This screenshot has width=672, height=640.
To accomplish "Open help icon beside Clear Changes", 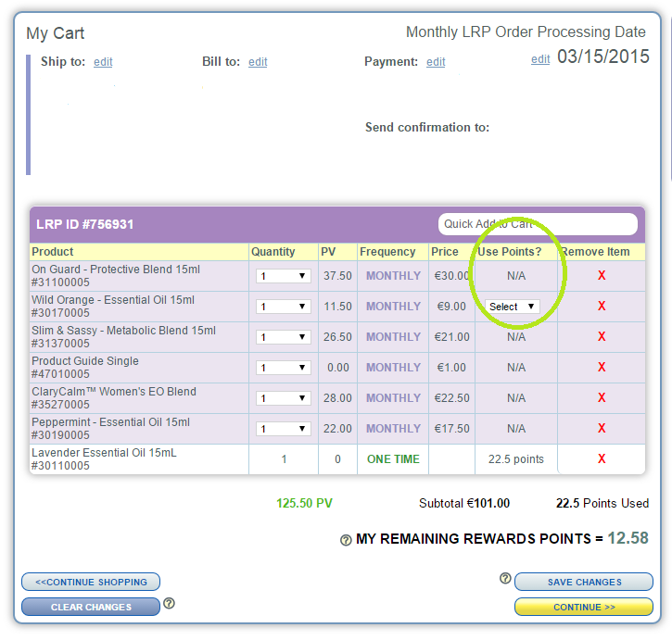I will pos(170,603).
